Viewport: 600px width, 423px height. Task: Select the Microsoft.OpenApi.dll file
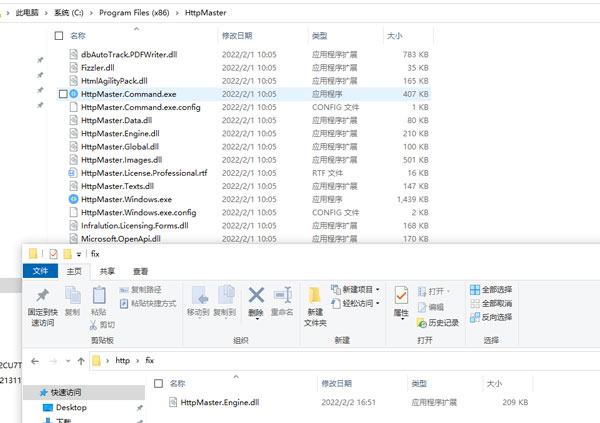pos(121,239)
